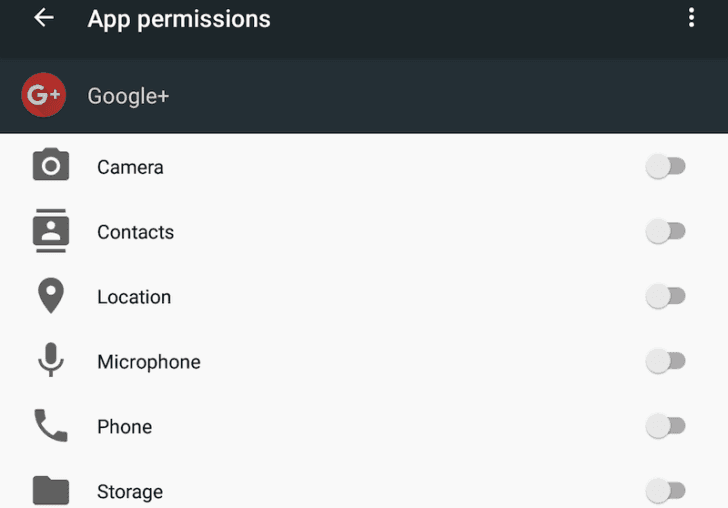Click the Storage folder icon
Screen dimensions: 728x508
[x=51, y=490]
